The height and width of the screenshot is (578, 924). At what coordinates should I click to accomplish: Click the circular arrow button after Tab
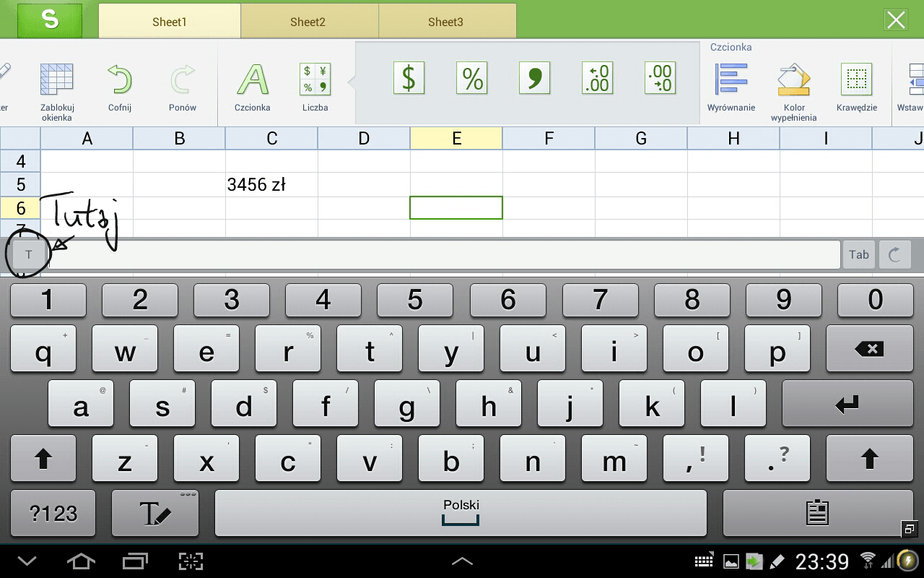click(895, 254)
